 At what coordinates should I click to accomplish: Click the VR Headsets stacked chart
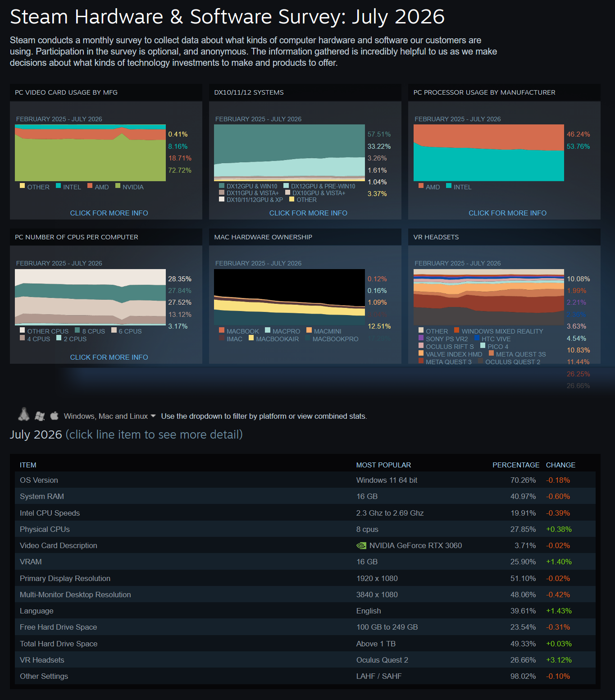[x=489, y=297]
